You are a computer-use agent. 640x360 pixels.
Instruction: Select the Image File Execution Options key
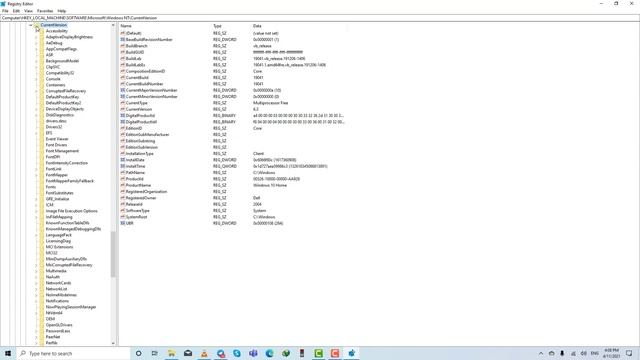click(71, 211)
